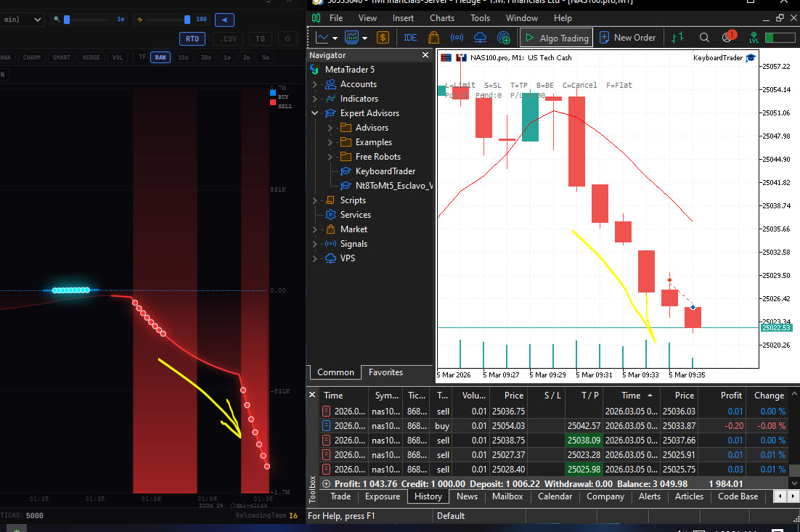The width and height of the screenshot is (800, 532).
Task: Open the MetaEditor IDE
Action: 410,38
